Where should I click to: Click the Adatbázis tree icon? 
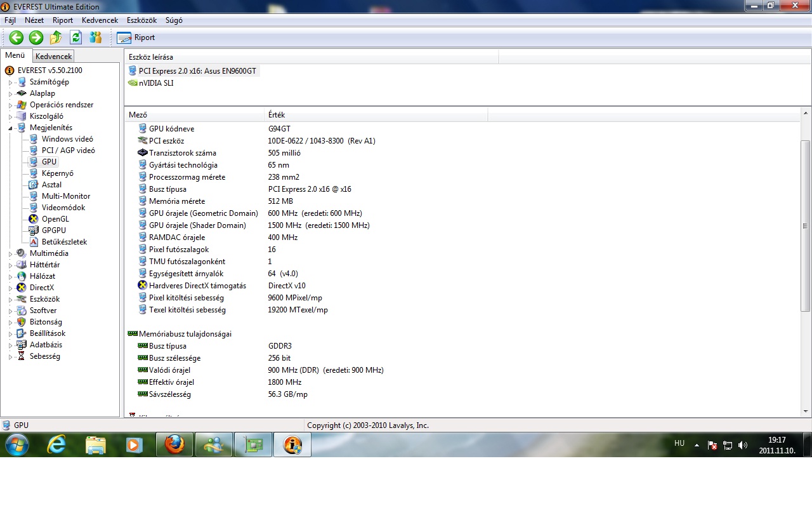(22, 345)
